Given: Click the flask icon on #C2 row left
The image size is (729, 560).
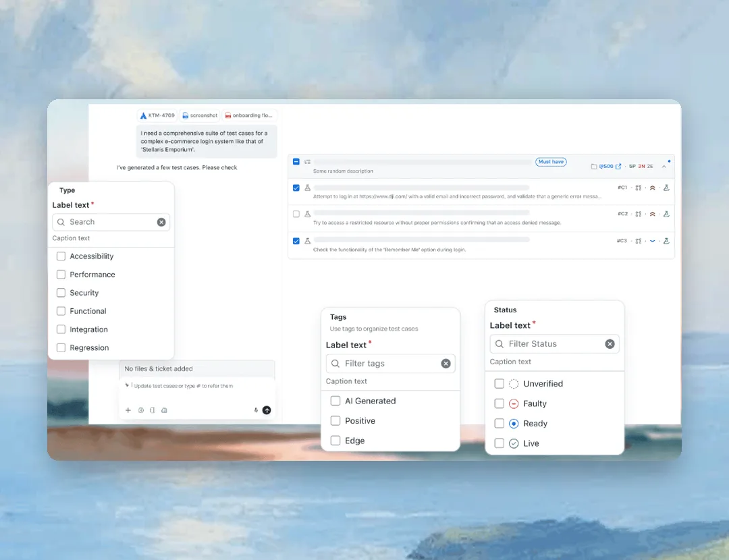Looking at the screenshot, I should tap(307, 215).
